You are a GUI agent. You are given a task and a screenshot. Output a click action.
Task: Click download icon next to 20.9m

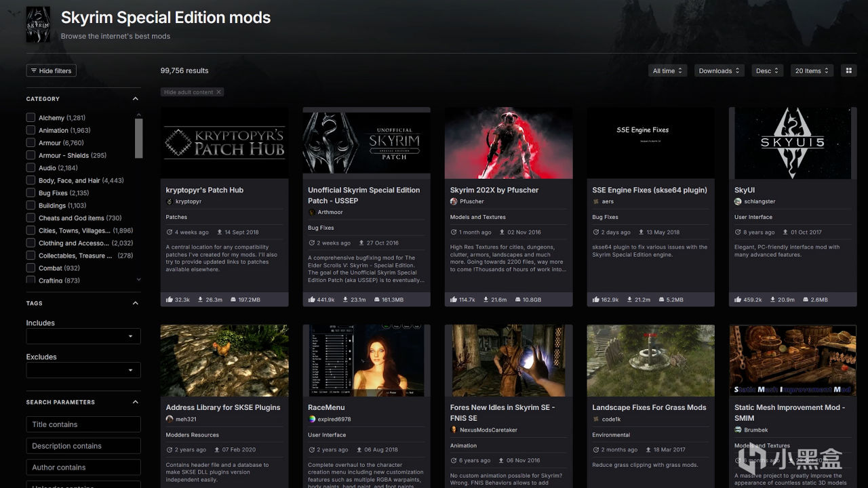(772, 299)
